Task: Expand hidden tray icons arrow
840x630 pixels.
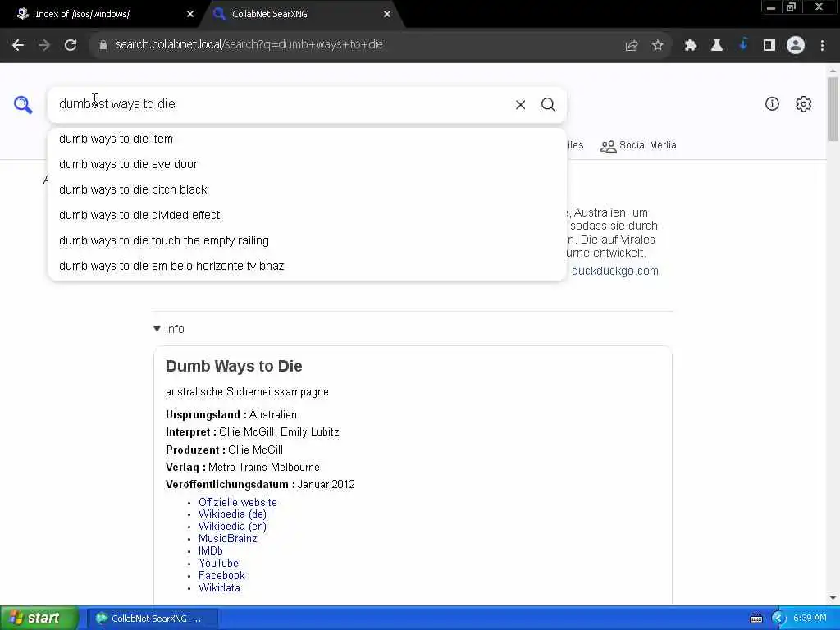Action: pyautogui.click(x=778, y=619)
